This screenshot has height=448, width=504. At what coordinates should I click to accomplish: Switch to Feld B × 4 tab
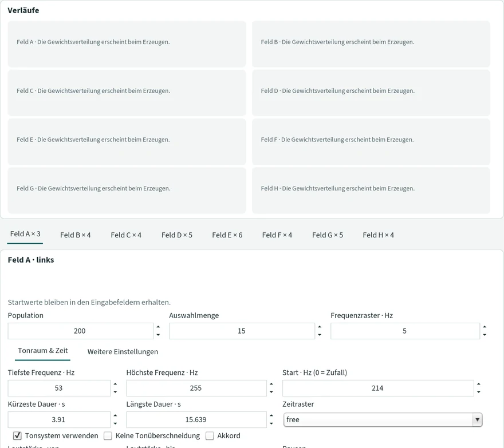point(76,235)
